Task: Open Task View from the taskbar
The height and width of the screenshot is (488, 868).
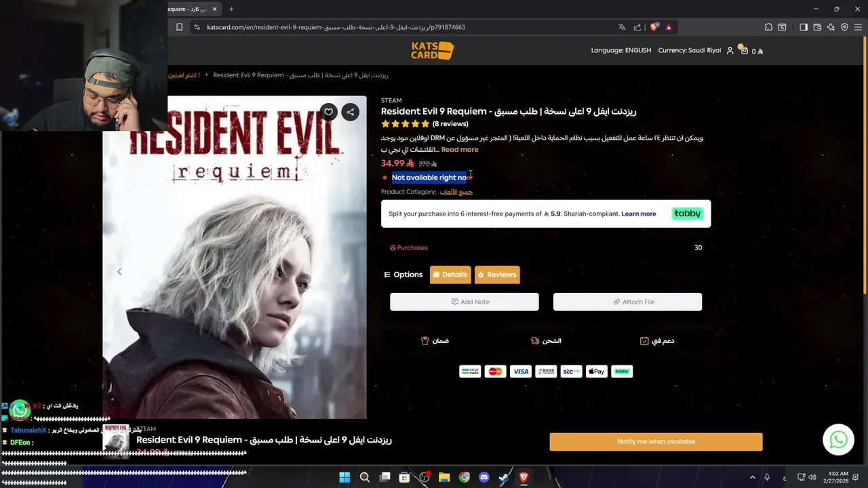Action: pyautogui.click(x=384, y=477)
